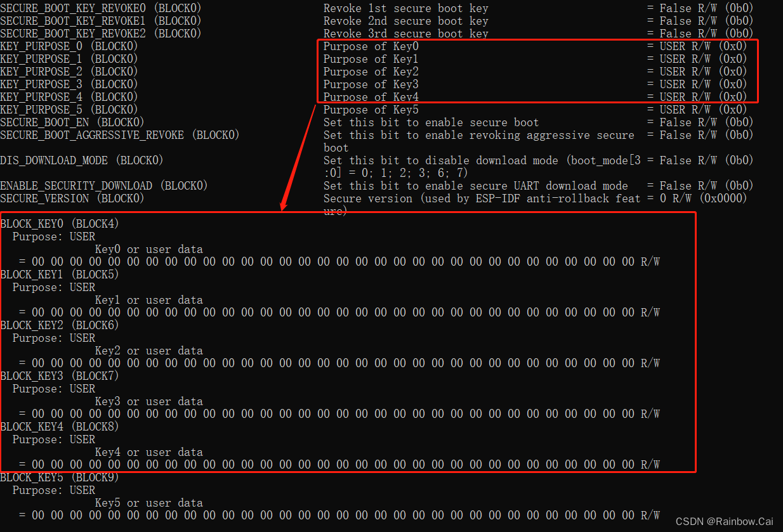
Task: Click 'Purpose of Key3' description
Action: pyautogui.click(x=371, y=84)
